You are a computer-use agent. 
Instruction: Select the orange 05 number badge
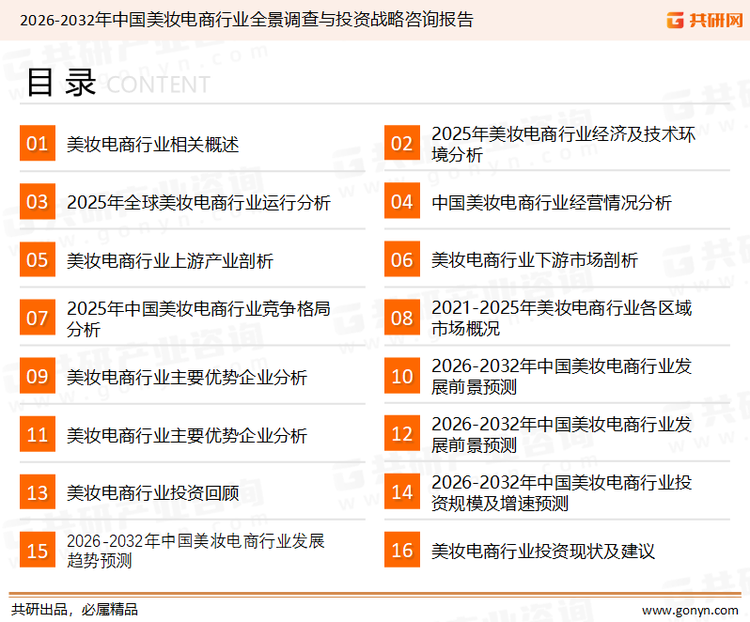coord(37,260)
